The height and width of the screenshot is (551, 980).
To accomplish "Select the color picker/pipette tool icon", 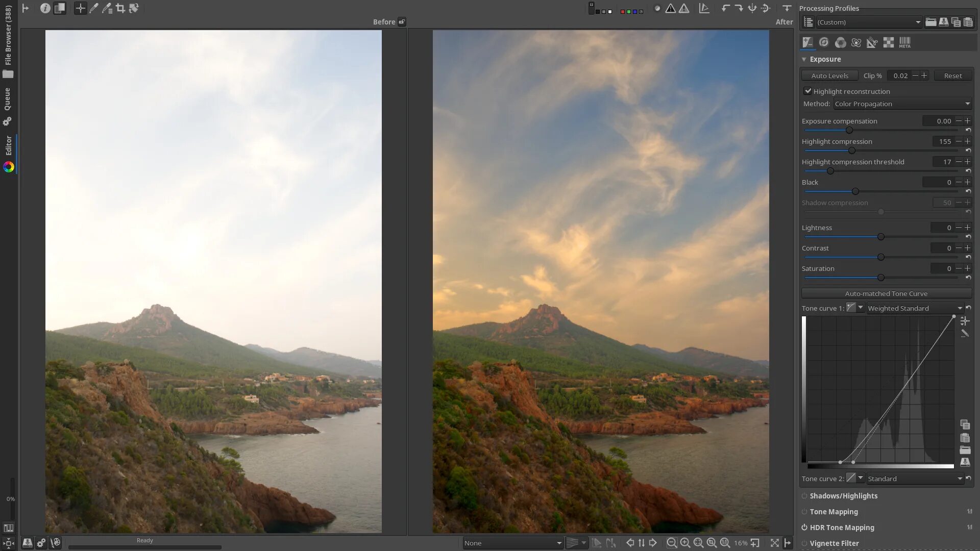I will click(93, 8).
